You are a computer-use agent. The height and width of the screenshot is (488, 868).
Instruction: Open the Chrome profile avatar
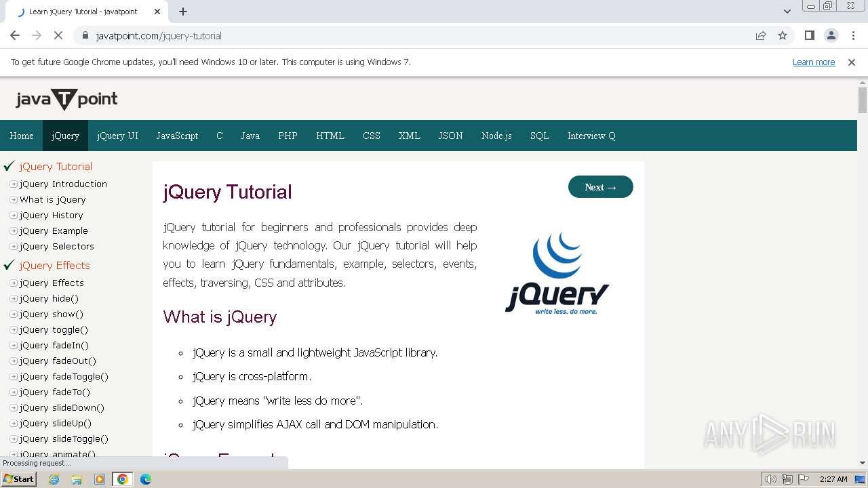(x=831, y=35)
